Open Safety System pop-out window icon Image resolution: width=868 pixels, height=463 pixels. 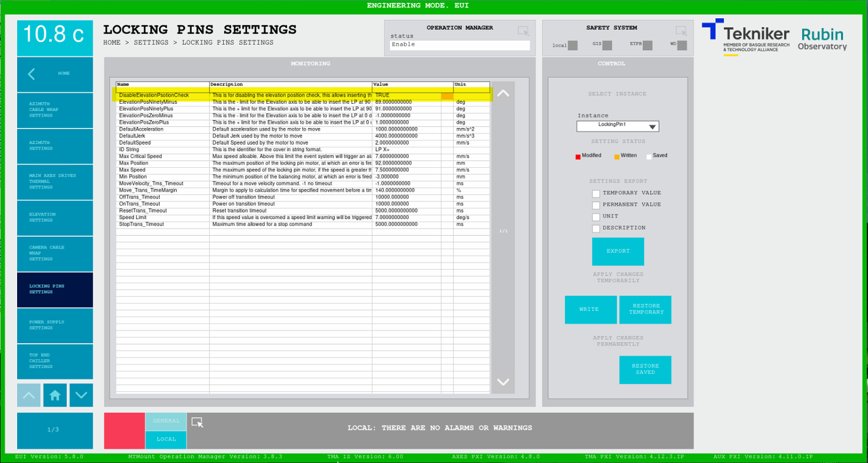(x=681, y=31)
